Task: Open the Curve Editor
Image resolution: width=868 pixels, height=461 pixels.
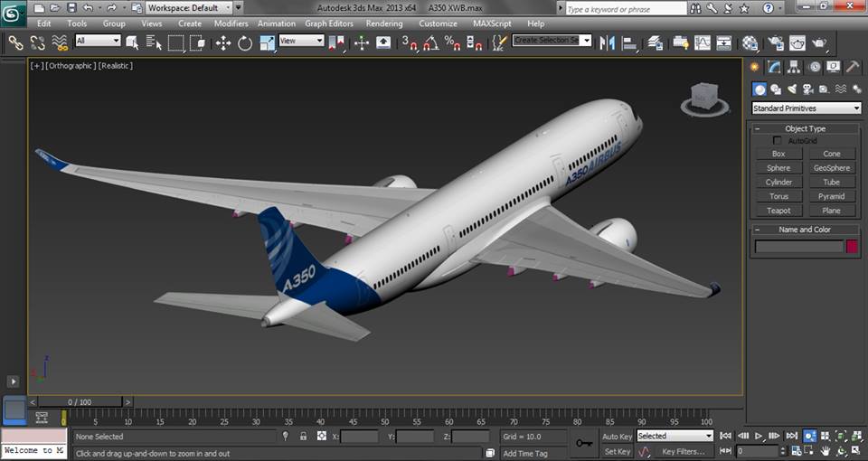Action: tap(703, 42)
